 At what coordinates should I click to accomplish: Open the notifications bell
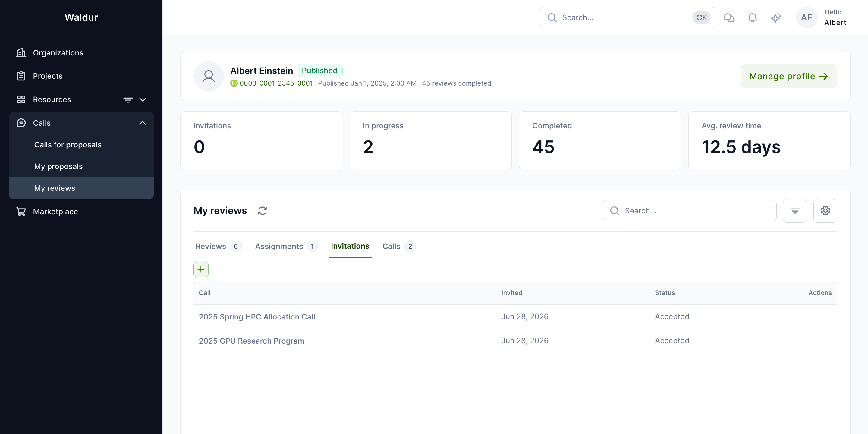tap(753, 17)
